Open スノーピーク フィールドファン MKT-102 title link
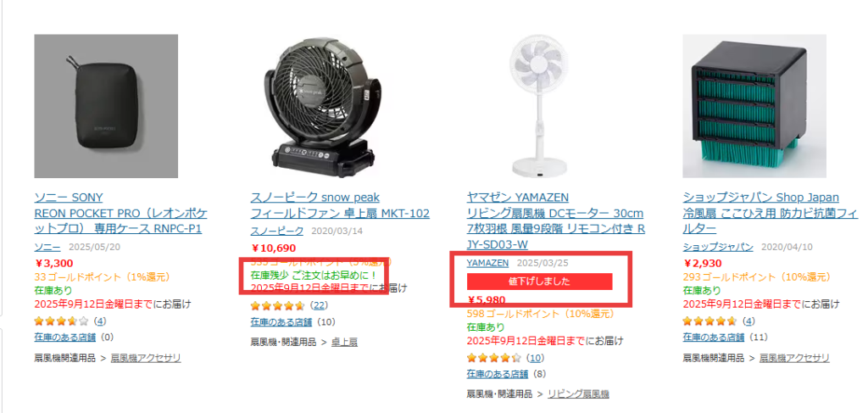Viewport: 868px width, 413px height. click(x=340, y=205)
